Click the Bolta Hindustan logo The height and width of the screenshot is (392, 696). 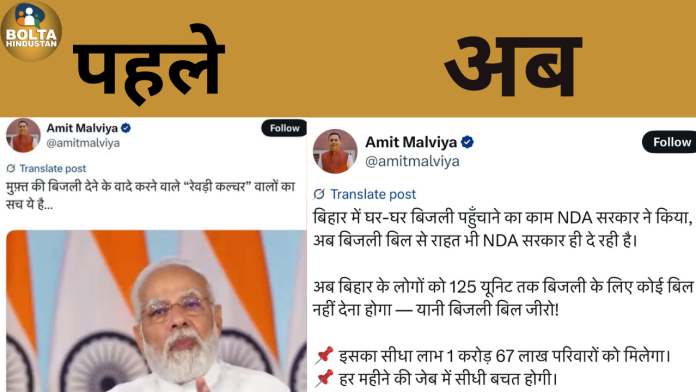[31, 31]
